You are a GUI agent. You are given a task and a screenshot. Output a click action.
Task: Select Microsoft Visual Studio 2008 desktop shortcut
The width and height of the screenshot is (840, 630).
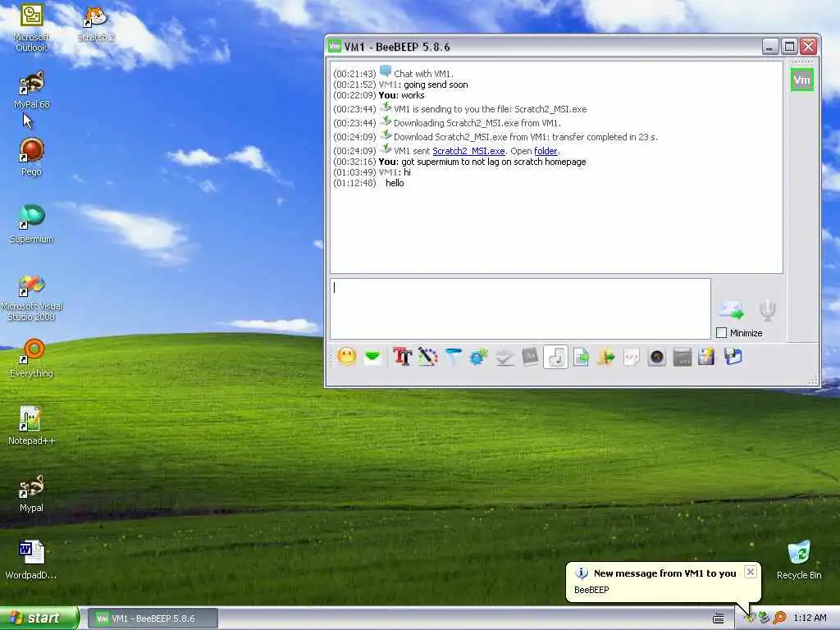coord(31,297)
